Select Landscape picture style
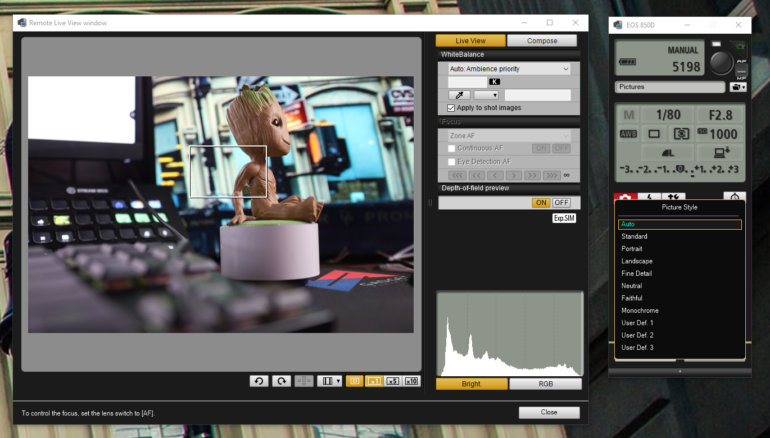Viewport: 770px width, 438px height. (680, 261)
